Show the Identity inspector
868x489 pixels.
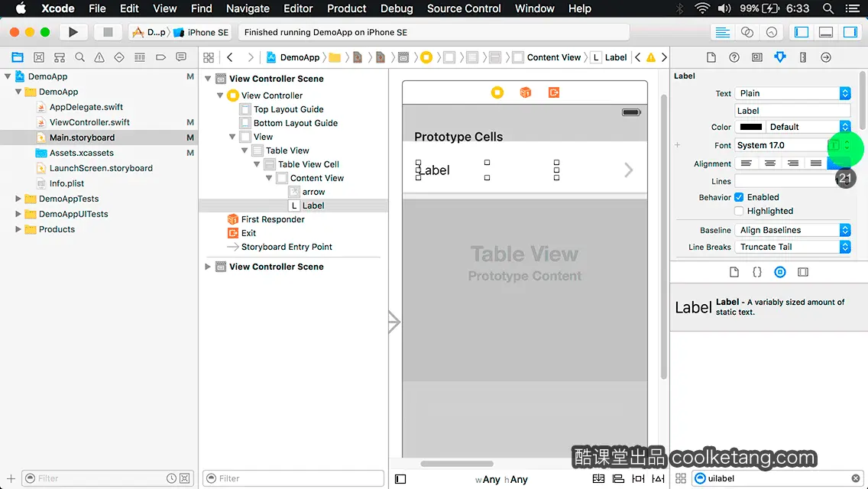756,57
